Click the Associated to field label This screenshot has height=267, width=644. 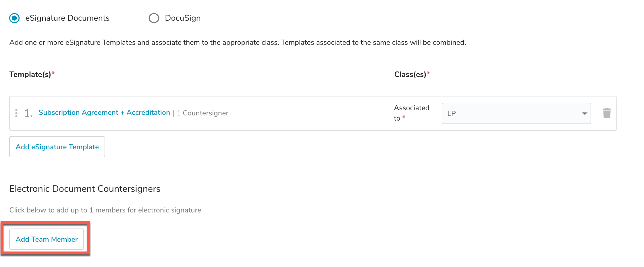411,113
